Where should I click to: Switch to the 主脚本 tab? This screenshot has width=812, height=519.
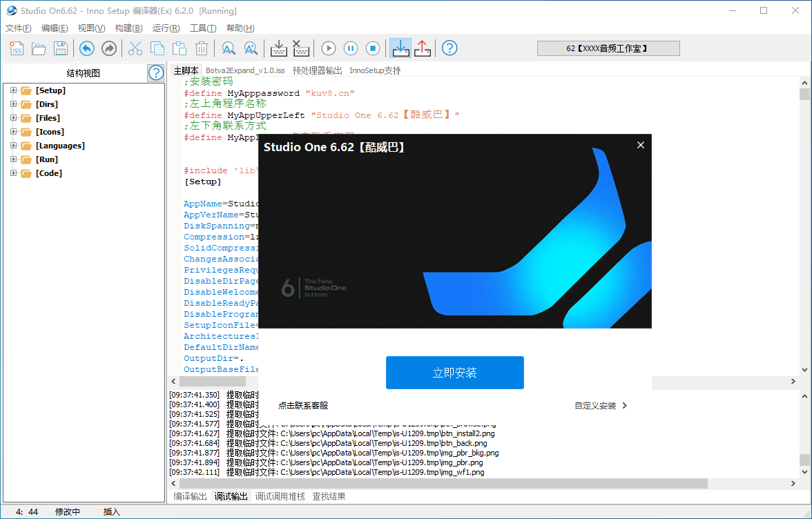pos(186,70)
